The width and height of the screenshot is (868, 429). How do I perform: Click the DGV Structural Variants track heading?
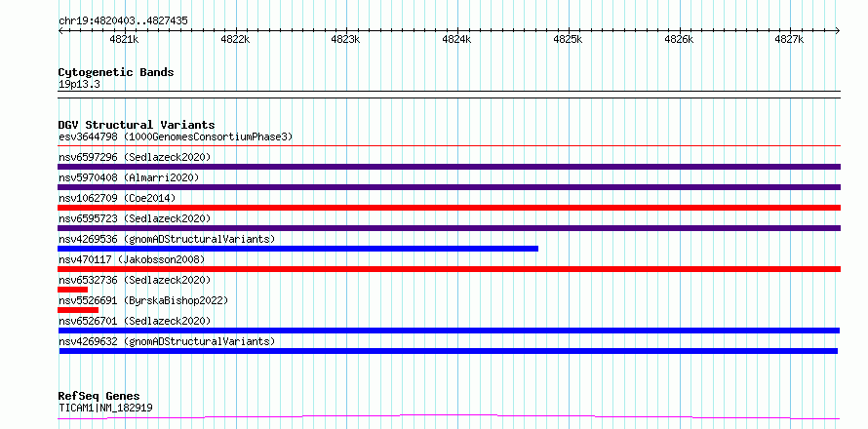[x=137, y=125]
